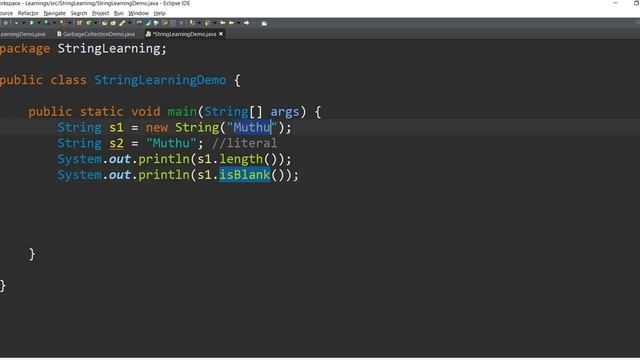
Task: Click the void keyword
Action: pos(145,111)
